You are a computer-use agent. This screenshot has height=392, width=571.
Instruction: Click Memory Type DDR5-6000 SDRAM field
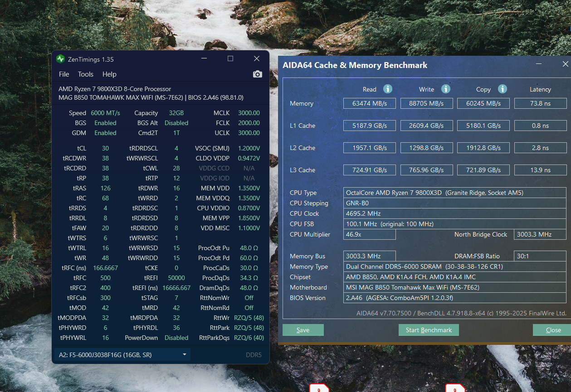[x=455, y=266]
